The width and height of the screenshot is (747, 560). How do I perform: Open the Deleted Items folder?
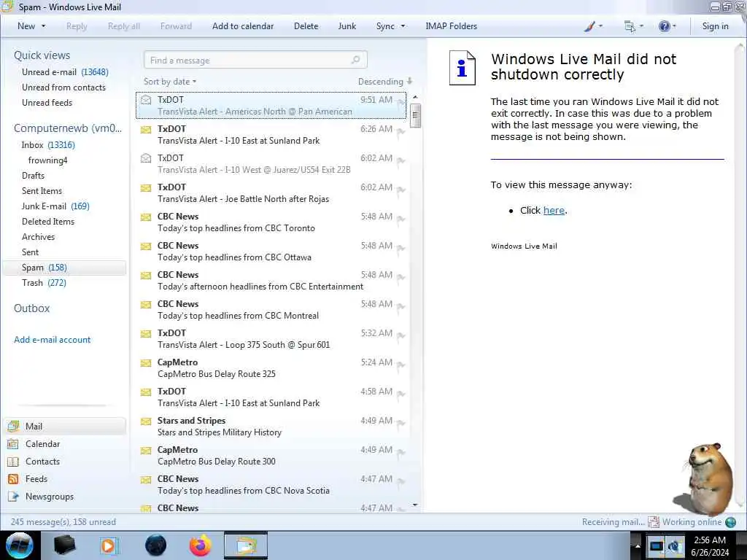tap(47, 222)
